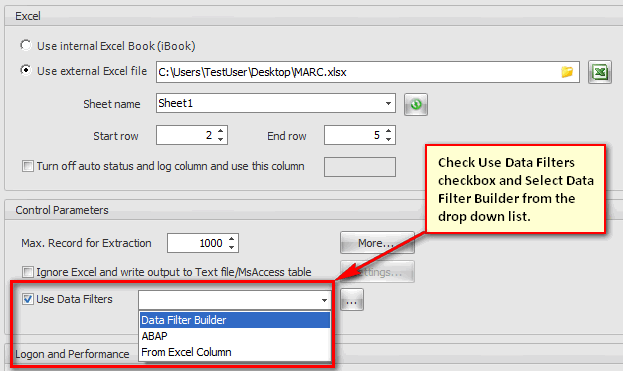Image resolution: width=623 pixels, height=371 pixels.
Task: Click the status column input box
Action: tap(360, 167)
